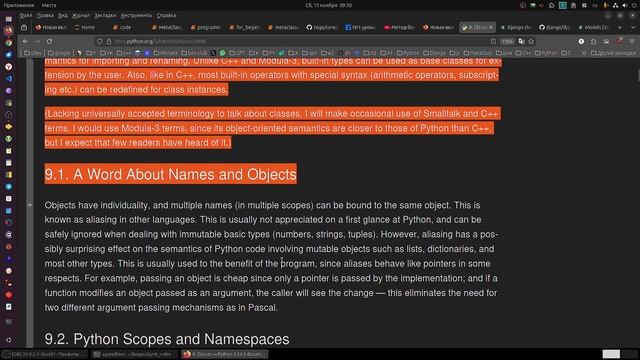Open the network indicator in system tray
The height and width of the screenshot is (360, 640).
click(615, 5)
